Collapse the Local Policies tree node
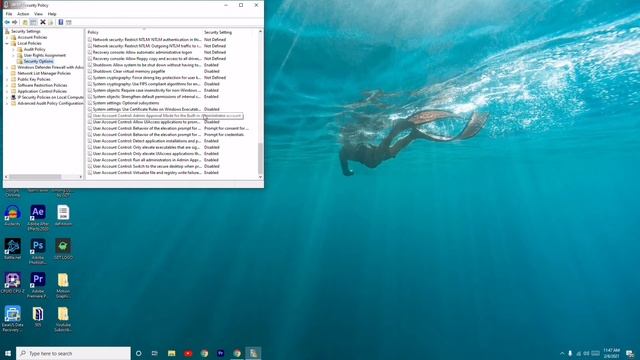Image resolution: width=640 pixels, height=360 pixels. [7, 43]
